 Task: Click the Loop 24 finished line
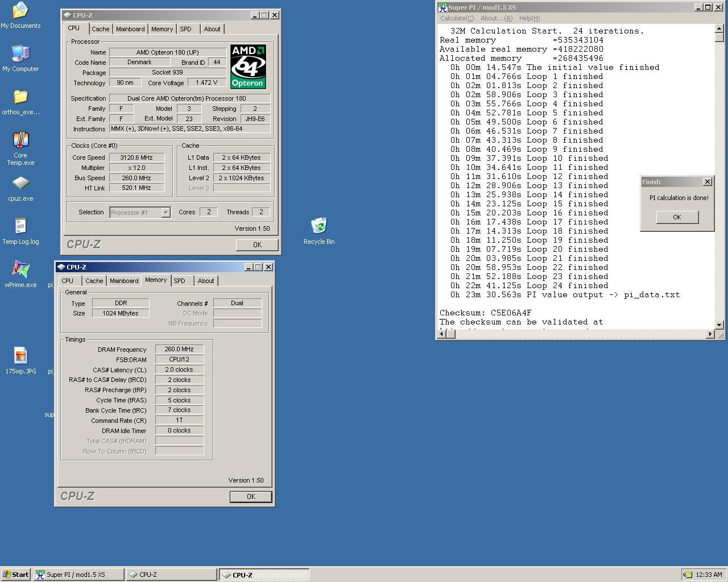(x=530, y=286)
